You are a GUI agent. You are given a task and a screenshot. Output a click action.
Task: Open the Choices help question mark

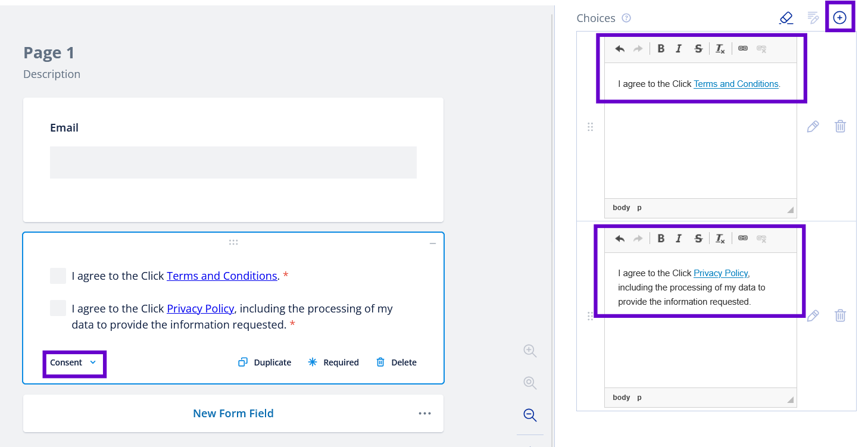[x=626, y=18]
